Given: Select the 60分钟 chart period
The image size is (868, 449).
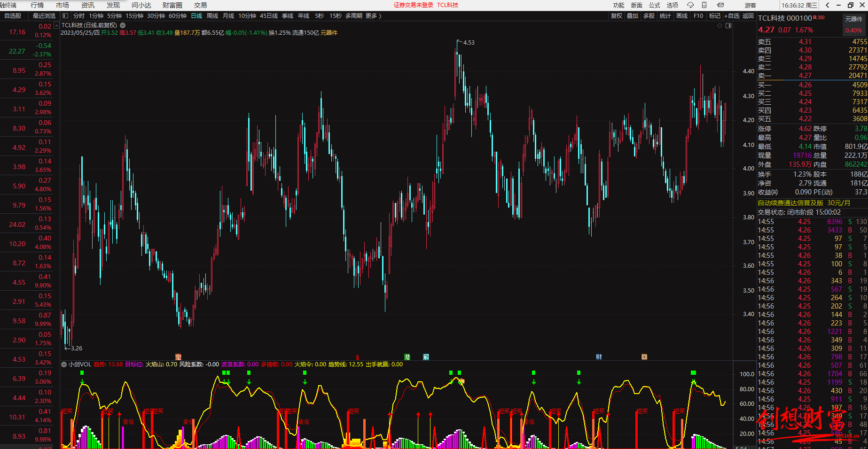Looking at the screenshot, I should coord(178,16).
